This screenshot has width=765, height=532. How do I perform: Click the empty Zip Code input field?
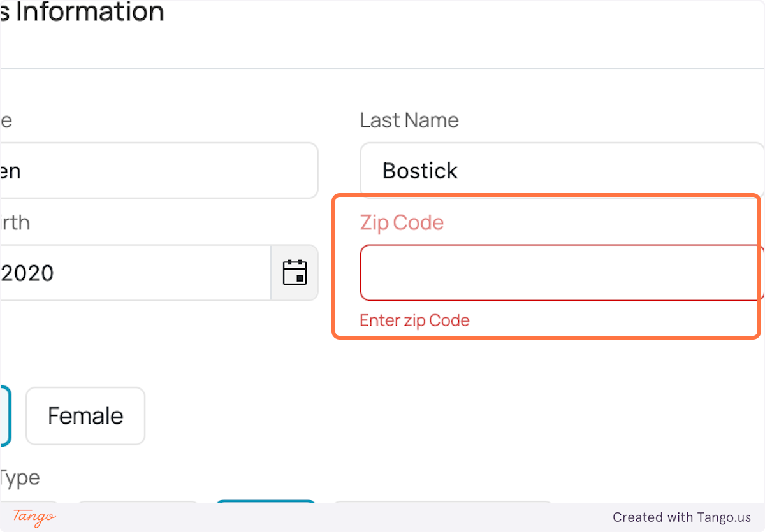coord(561,273)
